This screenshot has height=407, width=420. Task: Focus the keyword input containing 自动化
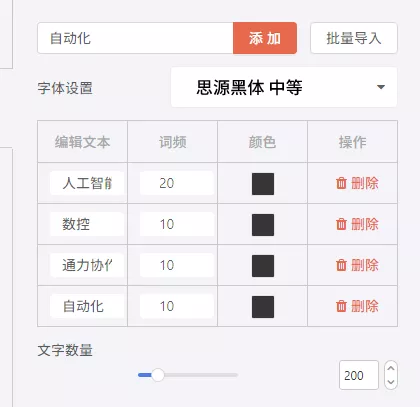[x=135, y=38]
